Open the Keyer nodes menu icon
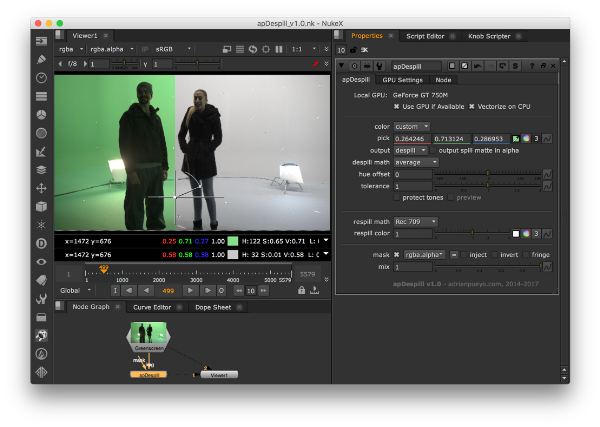 [41, 151]
